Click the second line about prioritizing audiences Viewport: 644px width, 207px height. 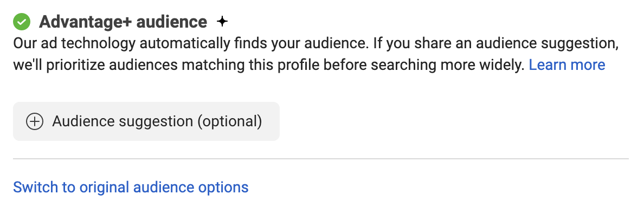(x=269, y=65)
